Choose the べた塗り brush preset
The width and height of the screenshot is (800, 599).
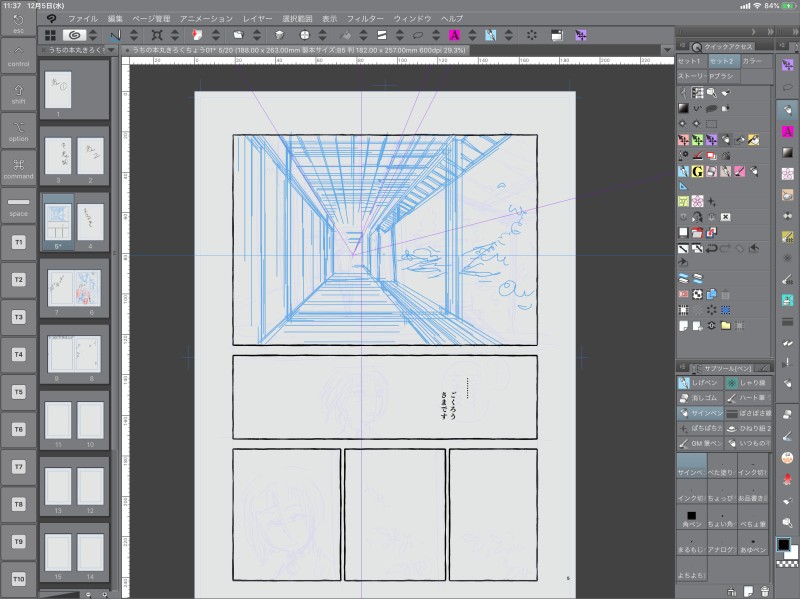(x=721, y=467)
